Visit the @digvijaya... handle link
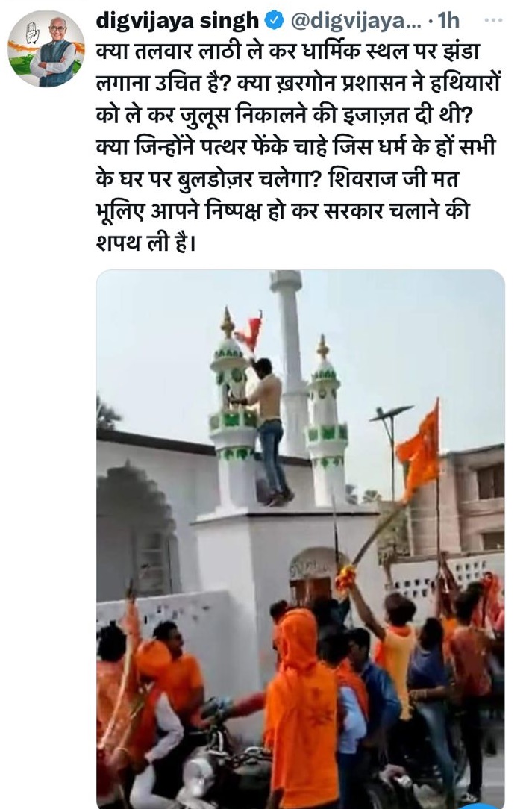The width and height of the screenshot is (532, 809). point(356,21)
